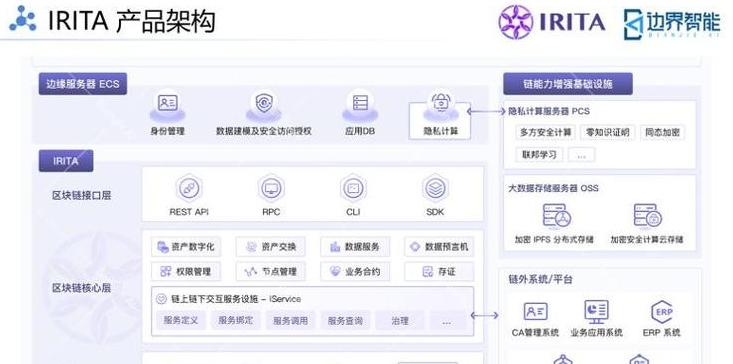
Task: Select the 治理 item
Action: click(x=400, y=321)
